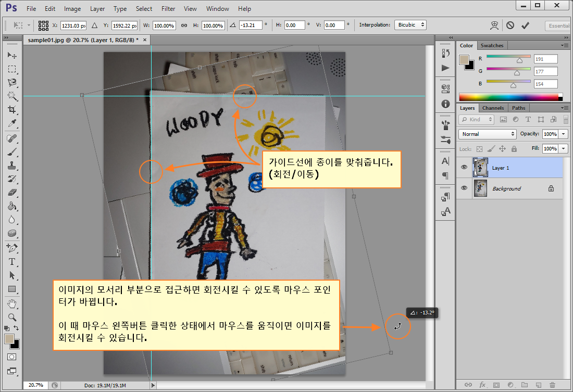Select the Paint Bucket tool

[11, 206]
